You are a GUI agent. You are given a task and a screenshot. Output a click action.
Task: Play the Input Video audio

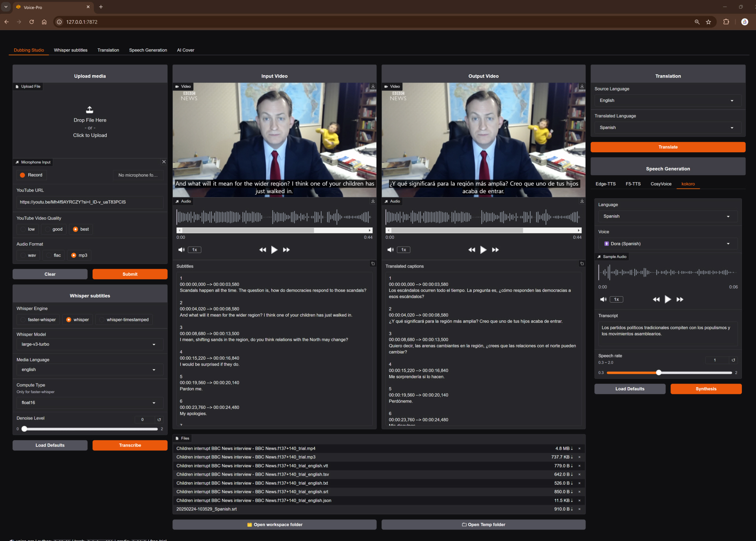pyautogui.click(x=274, y=250)
